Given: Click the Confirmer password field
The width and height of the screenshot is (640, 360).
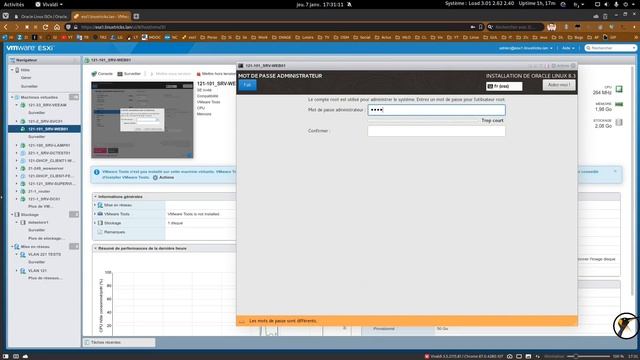Looking at the screenshot, I should (436, 131).
